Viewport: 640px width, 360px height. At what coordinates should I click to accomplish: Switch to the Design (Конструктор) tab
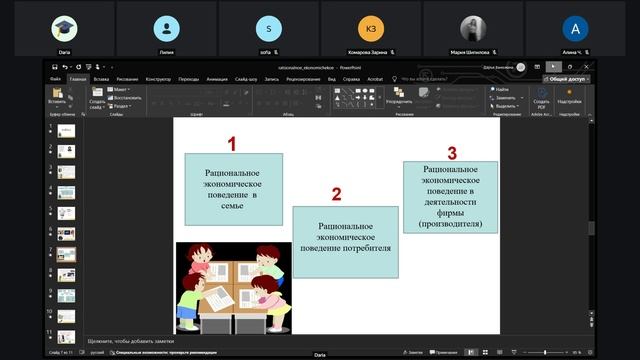pos(158,79)
